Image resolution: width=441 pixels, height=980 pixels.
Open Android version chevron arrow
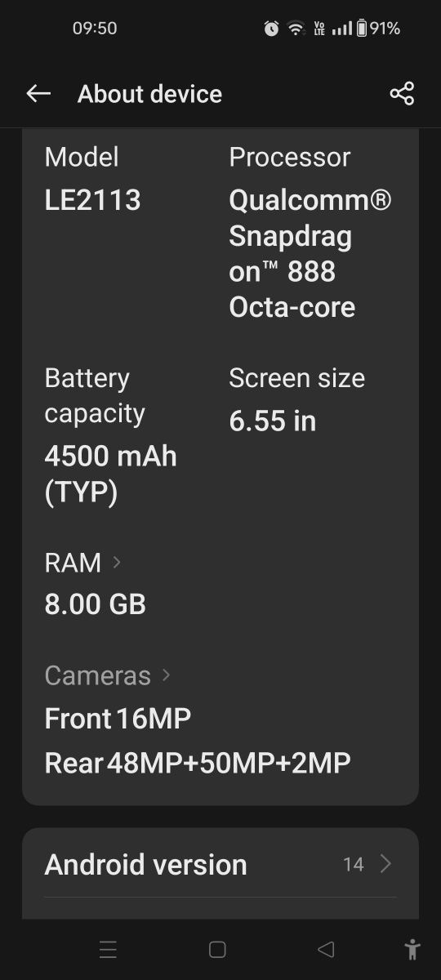(386, 864)
